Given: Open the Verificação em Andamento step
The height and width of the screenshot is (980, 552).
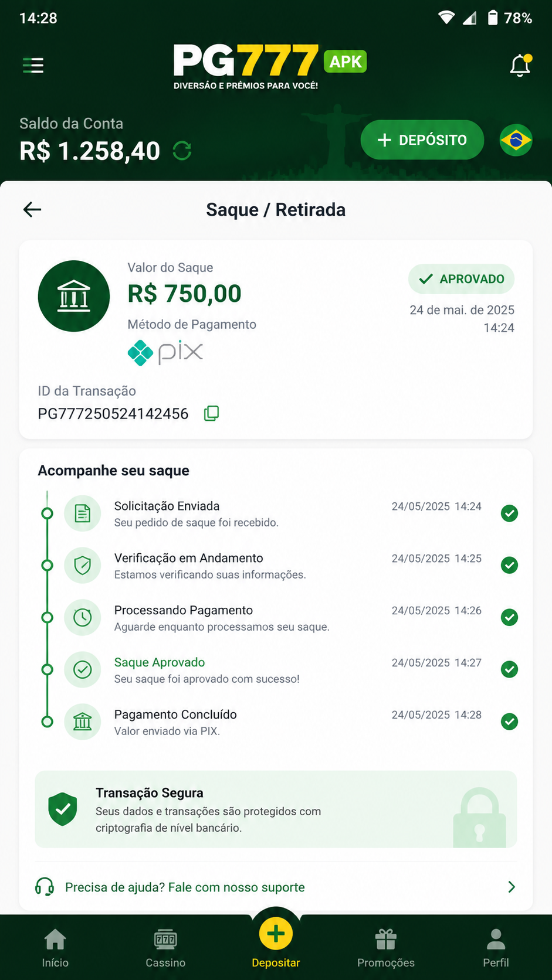Looking at the screenshot, I should [276, 566].
